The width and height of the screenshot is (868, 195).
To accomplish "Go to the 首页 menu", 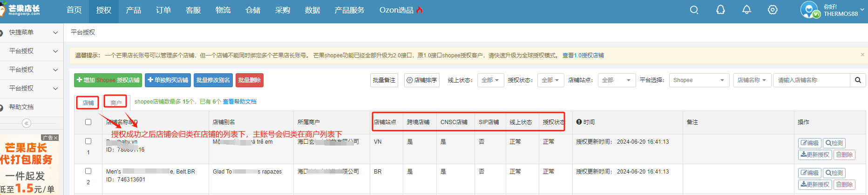I will (74, 10).
